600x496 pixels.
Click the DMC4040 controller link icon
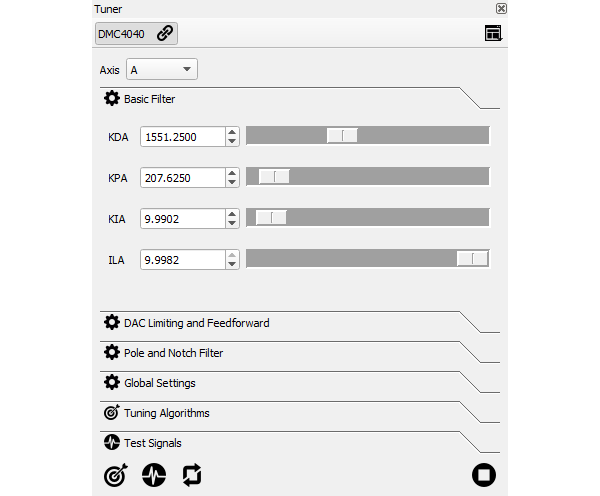pos(165,33)
